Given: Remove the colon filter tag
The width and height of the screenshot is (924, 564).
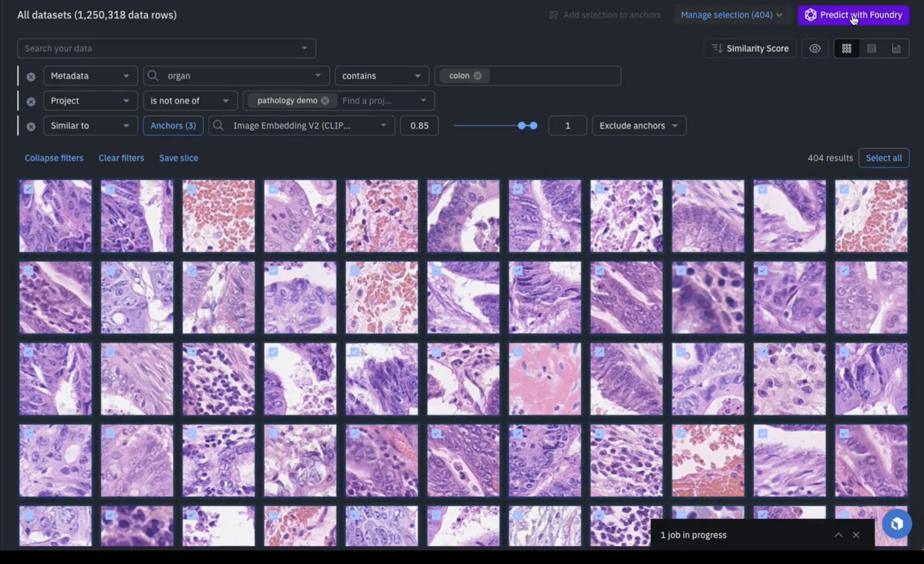Looking at the screenshot, I should pyautogui.click(x=478, y=76).
